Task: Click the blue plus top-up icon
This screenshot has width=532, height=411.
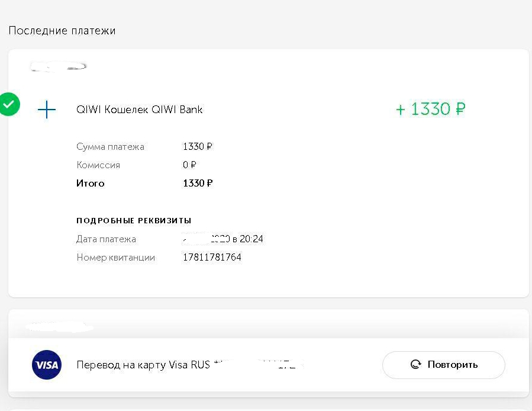Action: 47,110
